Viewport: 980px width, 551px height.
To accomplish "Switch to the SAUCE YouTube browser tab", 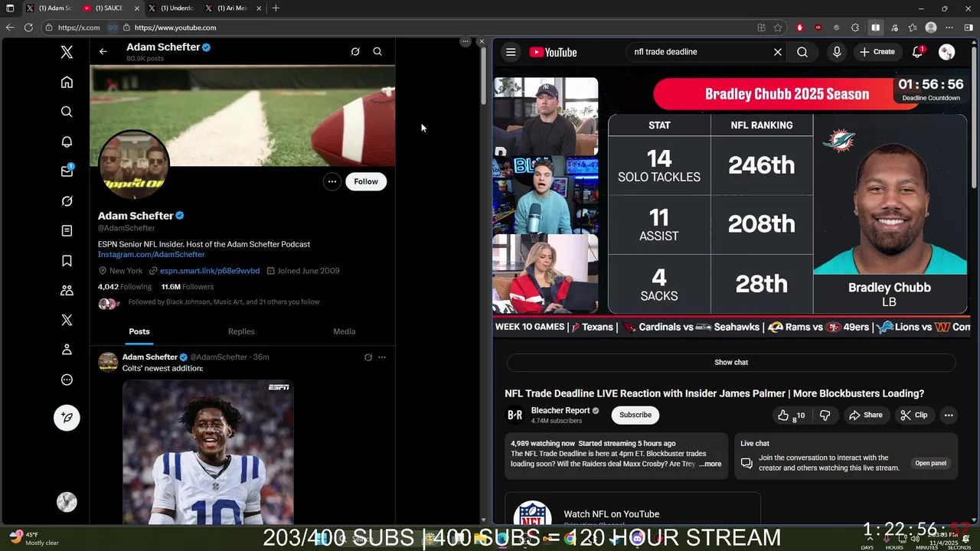I will coord(112,8).
